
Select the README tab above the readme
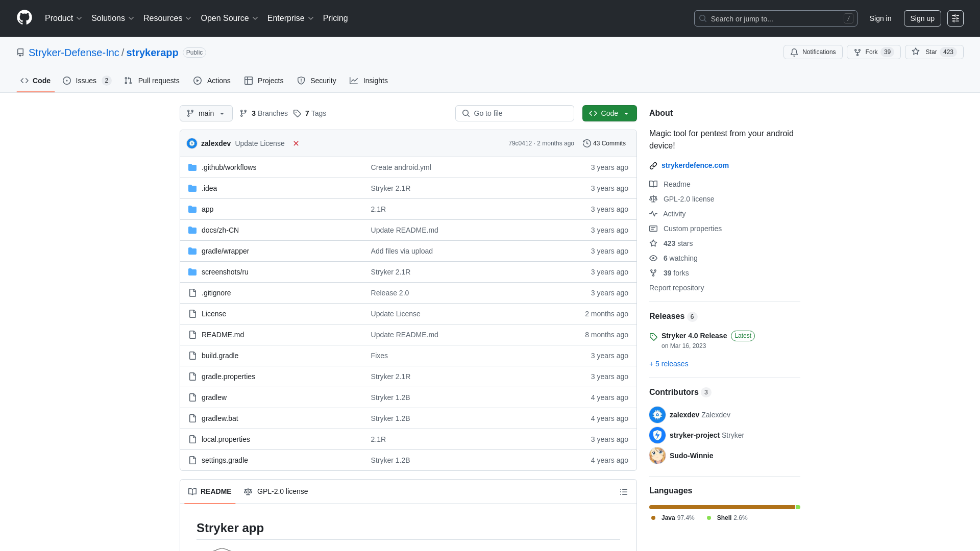point(210,491)
